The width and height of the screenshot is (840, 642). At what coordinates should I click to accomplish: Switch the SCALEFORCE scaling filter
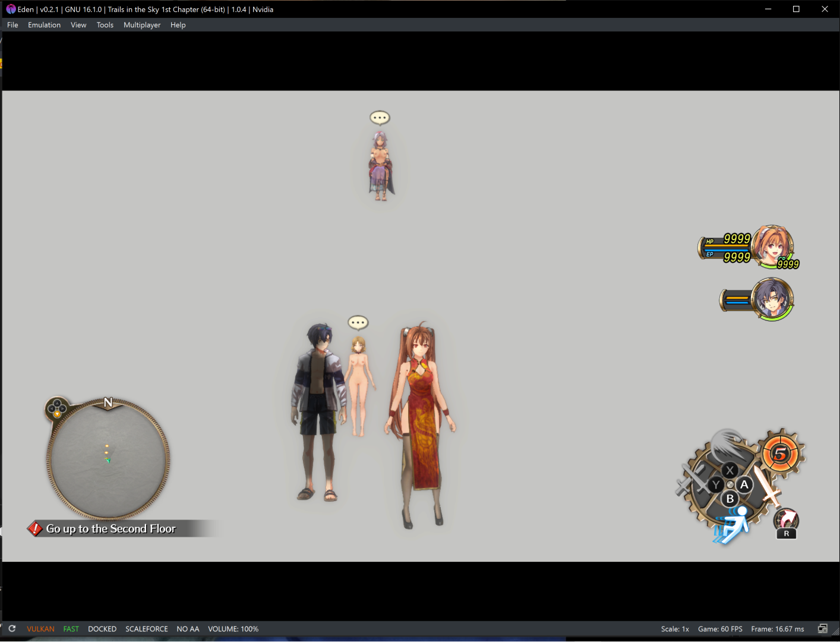[x=146, y=629]
